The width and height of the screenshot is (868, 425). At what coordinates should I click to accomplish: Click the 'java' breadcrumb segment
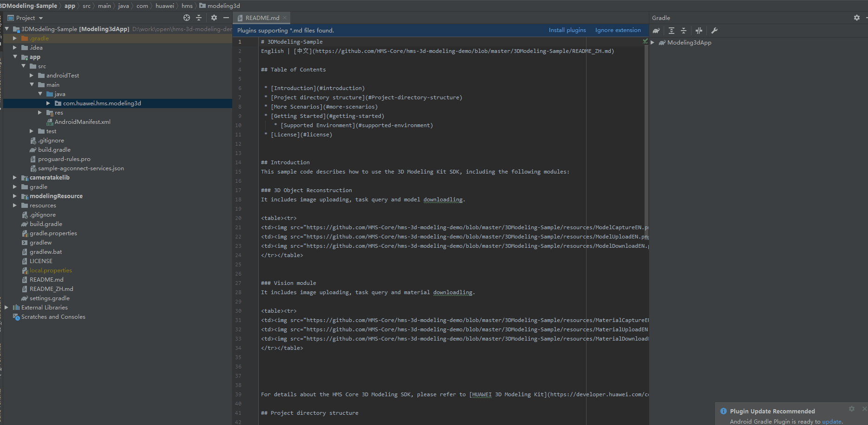click(x=124, y=6)
